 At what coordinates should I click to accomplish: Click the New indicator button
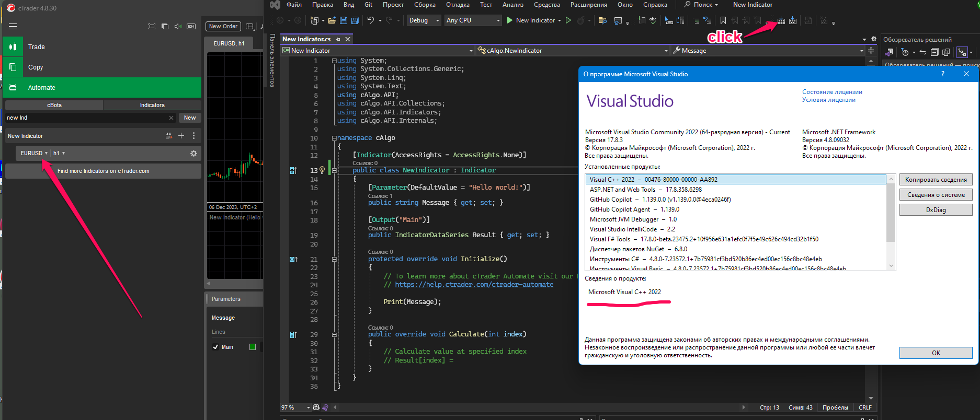click(190, 118)
